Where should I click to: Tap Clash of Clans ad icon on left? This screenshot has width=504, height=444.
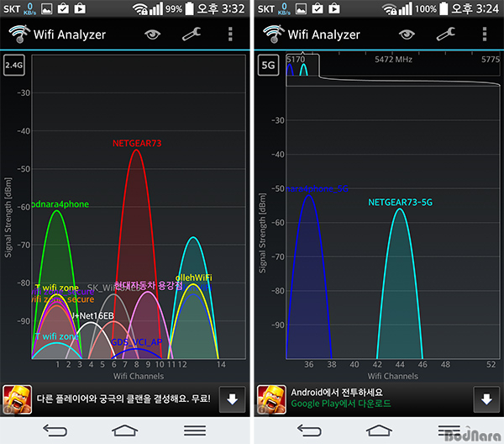click(x=18, y=399)
